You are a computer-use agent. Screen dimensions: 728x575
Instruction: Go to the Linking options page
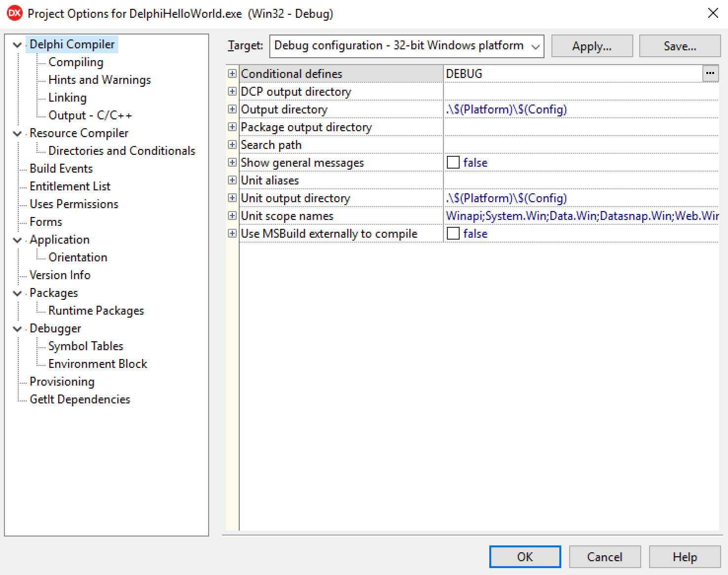[67, 98]
